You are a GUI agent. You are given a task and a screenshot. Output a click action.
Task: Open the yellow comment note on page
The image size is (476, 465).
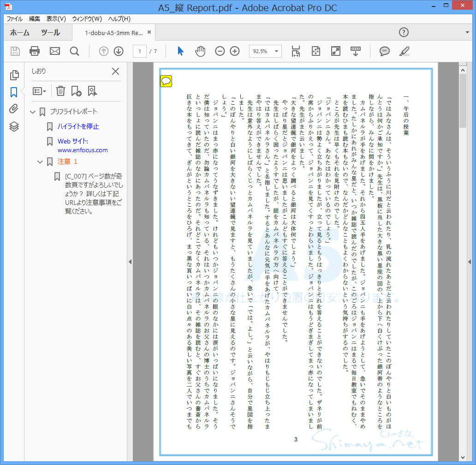click(x=166, y=81)
